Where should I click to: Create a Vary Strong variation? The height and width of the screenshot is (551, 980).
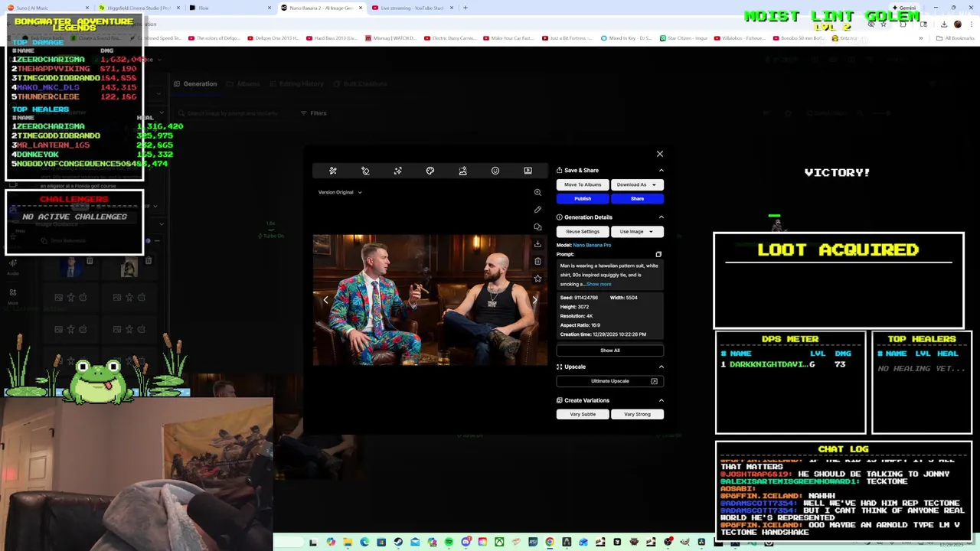coord(637,414)
